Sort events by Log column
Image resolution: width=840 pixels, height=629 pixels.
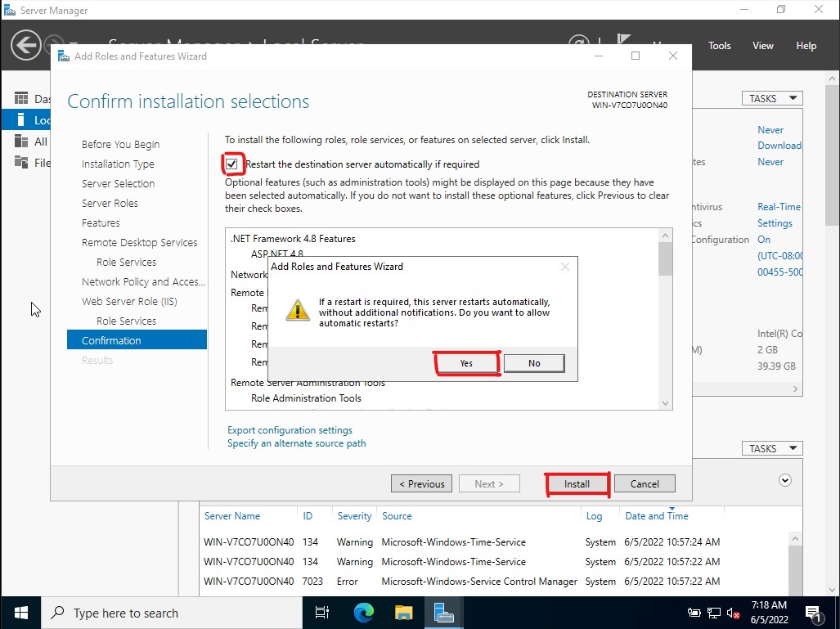(594, 516)
